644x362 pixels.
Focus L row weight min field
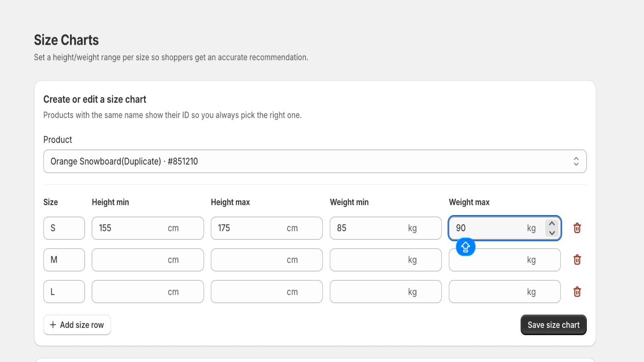click(386, 292)
